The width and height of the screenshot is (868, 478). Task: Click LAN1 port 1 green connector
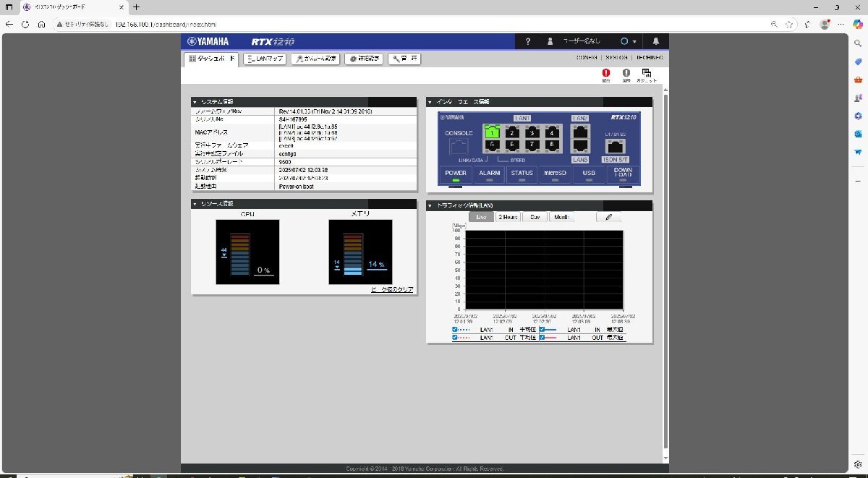tap(493, 132)
